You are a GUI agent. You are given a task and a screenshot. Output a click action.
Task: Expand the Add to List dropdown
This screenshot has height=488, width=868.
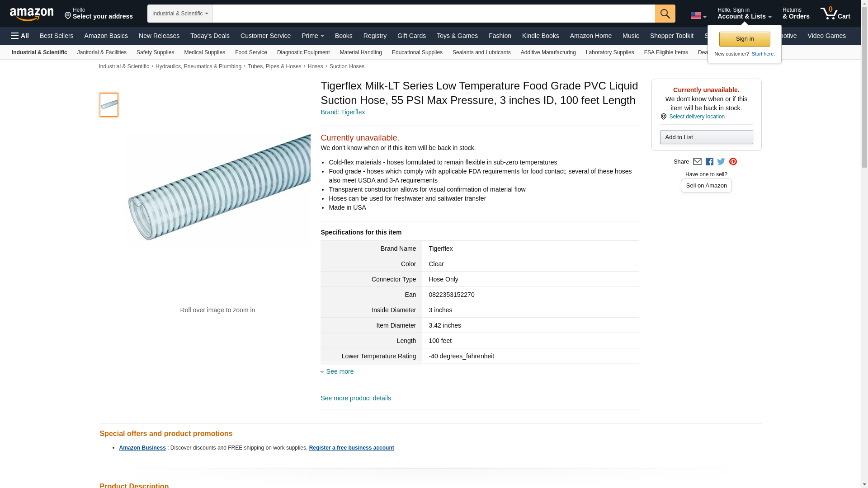pyautogui.click(x=706, y=137)
